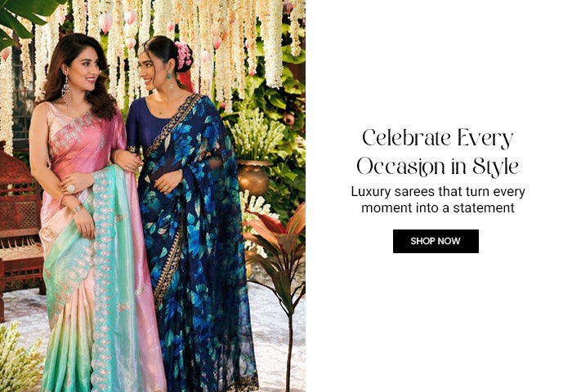Click the pink flowers in the hair bun
The width and height of the screenshot is (572, 392).
184,56
